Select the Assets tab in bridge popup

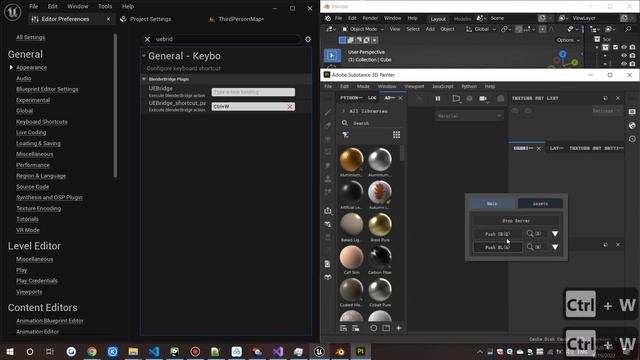[x=540, y=203]
